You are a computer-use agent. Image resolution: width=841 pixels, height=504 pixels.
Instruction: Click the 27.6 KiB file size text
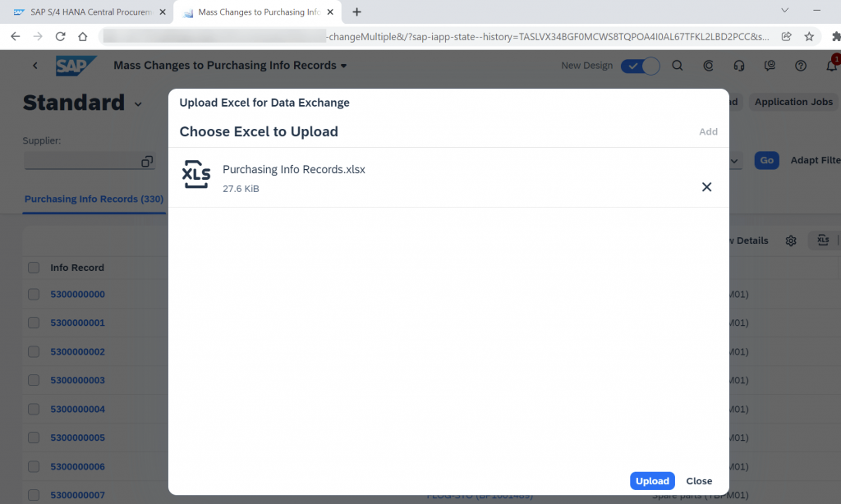point(241,189)
